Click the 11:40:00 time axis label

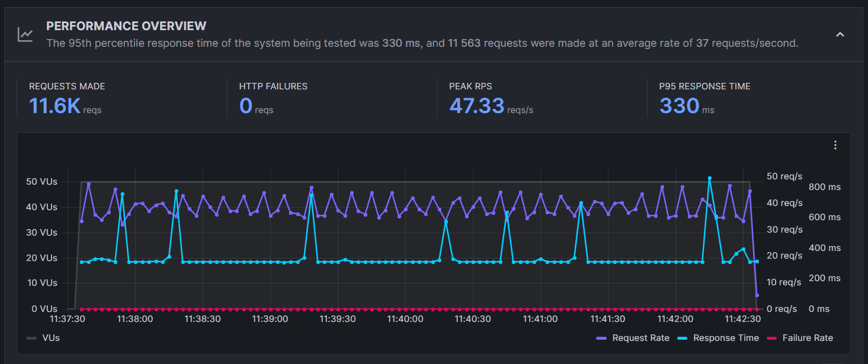click(x=405, y=318)
